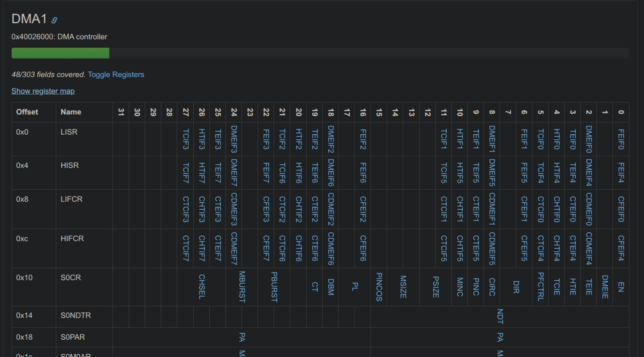644x357 pixels.
Task: Click the Toggle Registers link
Action: (116, 74)
